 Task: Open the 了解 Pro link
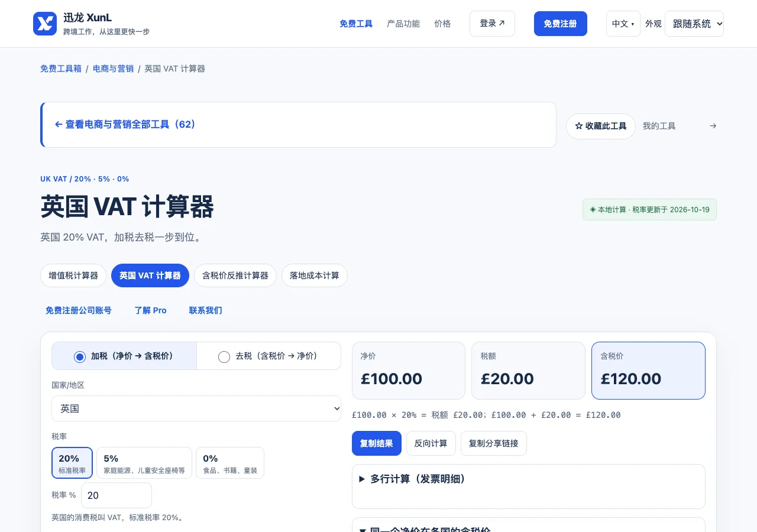click(x=151, y=310)
